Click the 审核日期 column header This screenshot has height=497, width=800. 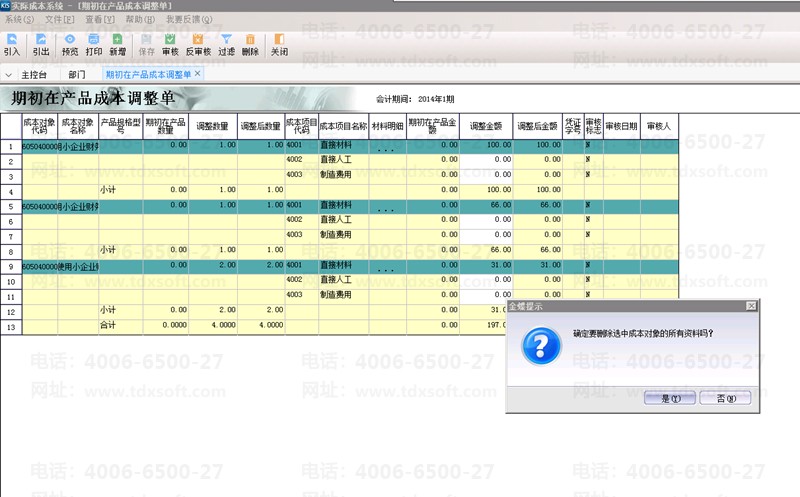pos(621,126)
